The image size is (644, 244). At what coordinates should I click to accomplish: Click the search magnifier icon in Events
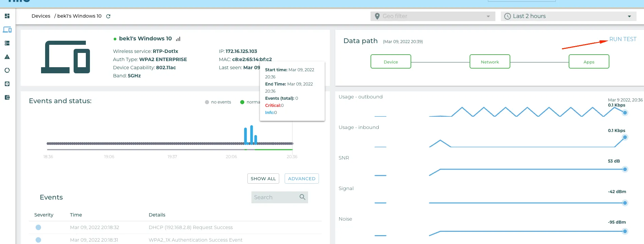click(302, 197)
